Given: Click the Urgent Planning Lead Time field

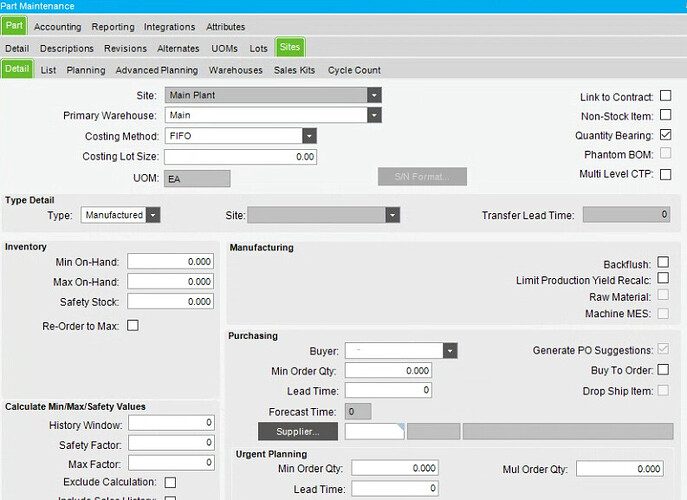Looking at the screenshot, I should click(395, 488).
